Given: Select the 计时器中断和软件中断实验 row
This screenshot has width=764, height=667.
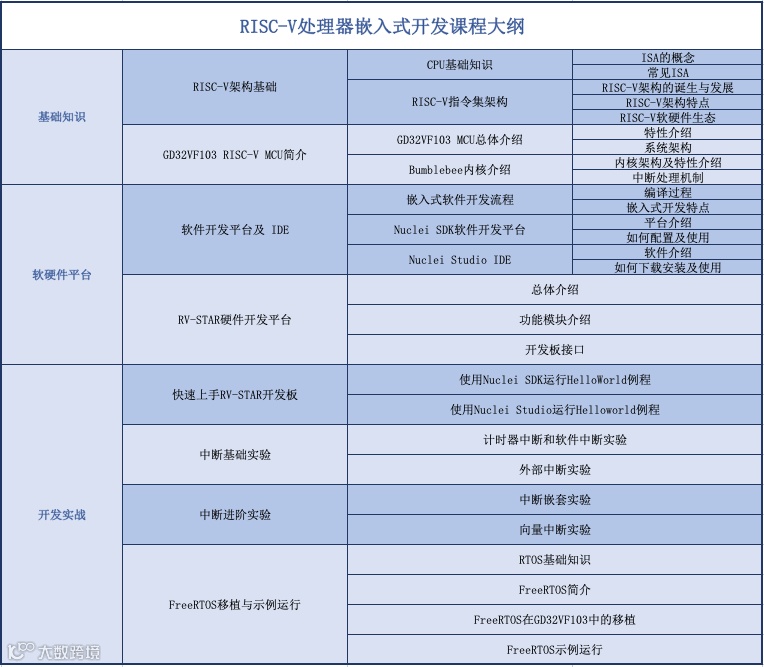Looking at the screenshot, I should pos(554,439).
